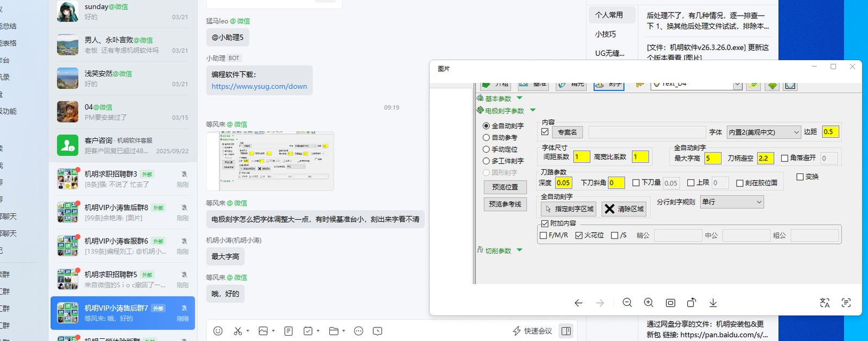
Task: Click the folder file icon in chat toolbar
Action: click(x=334, y=331)
